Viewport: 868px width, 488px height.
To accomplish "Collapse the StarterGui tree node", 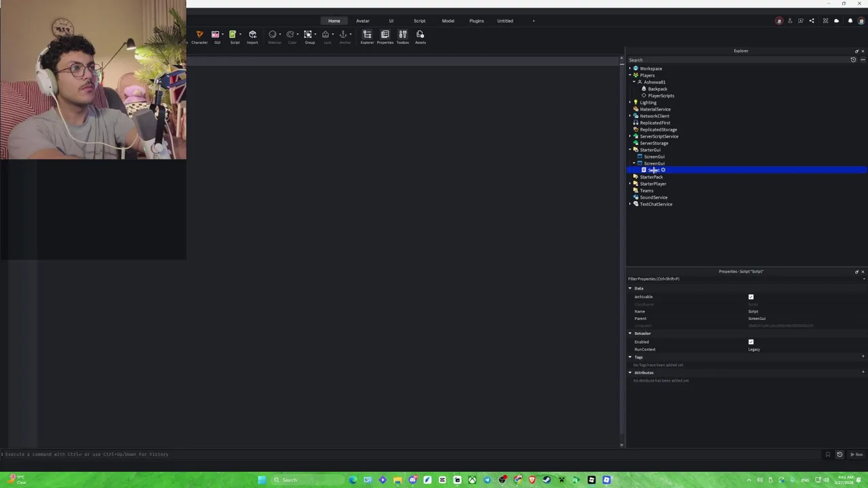I will click(x=630, y=150).
